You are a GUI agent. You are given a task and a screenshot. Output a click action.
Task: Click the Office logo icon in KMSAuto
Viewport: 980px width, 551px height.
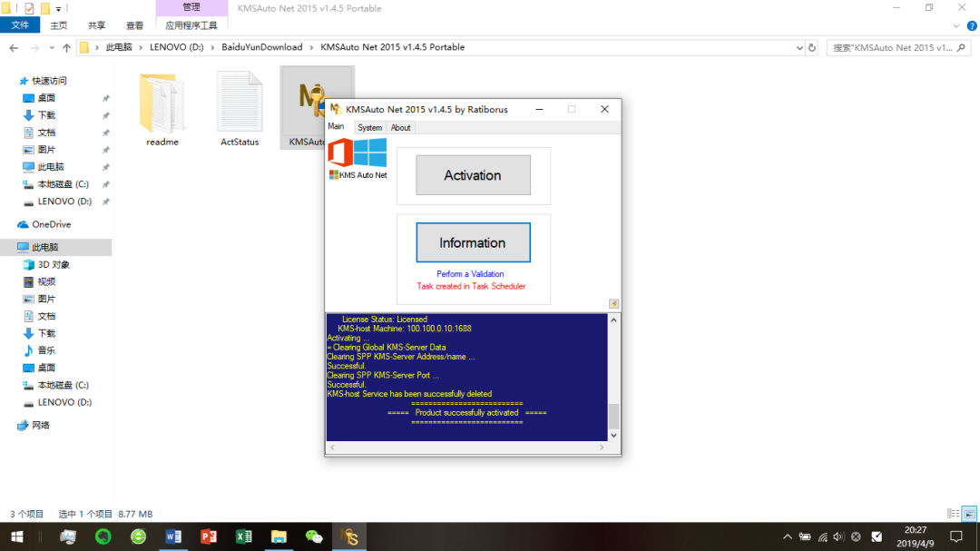click(x=340, y=153)
